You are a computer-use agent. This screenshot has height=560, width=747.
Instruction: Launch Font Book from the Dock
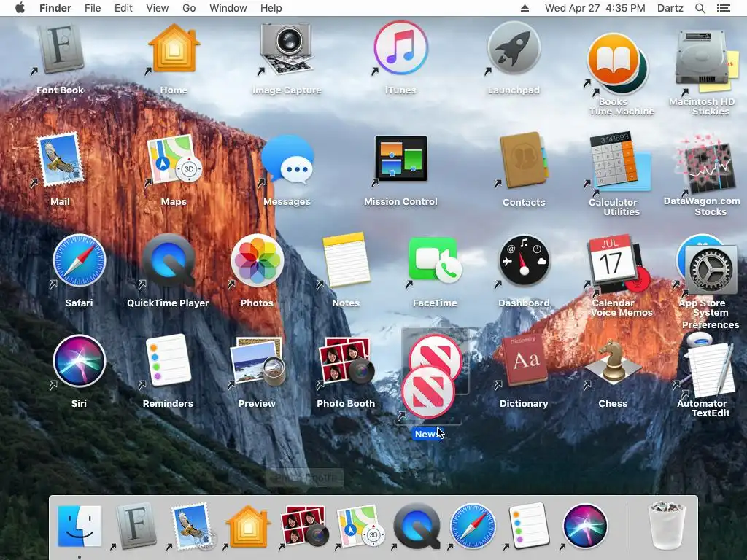[x=136, y=526]
